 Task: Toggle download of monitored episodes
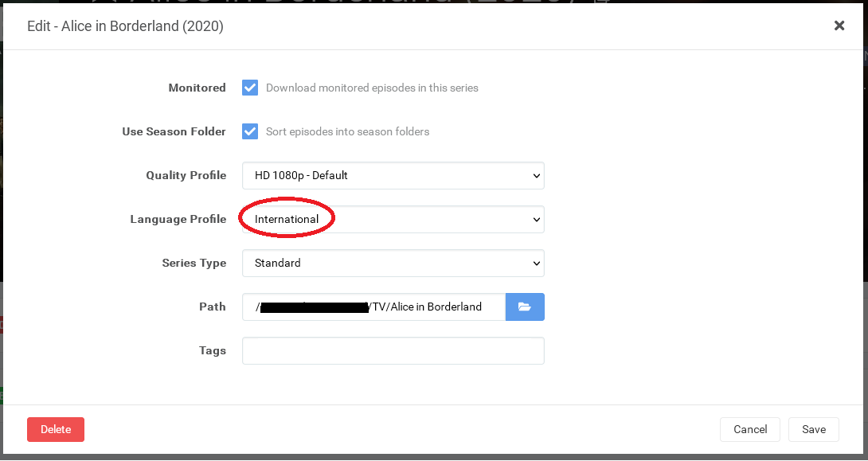coord(250,88)
